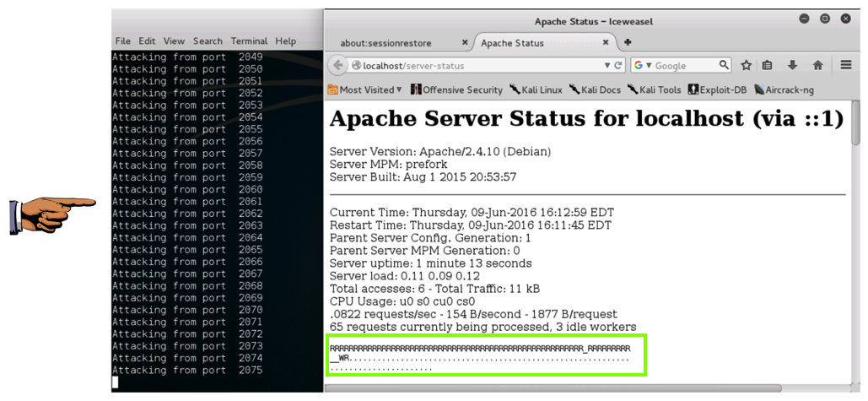Viewport: 868px width, 401px height.
Task: Open the Google search engine dropdown
Action: coord(643,66)
